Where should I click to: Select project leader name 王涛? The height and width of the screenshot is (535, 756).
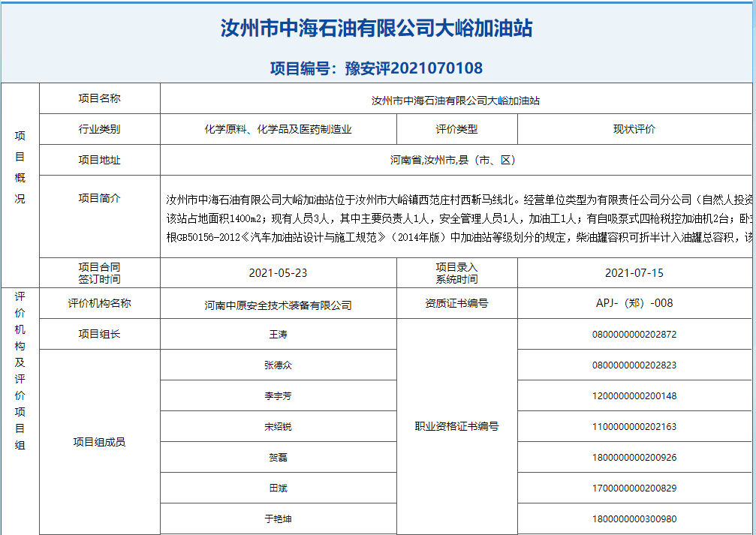278,335
